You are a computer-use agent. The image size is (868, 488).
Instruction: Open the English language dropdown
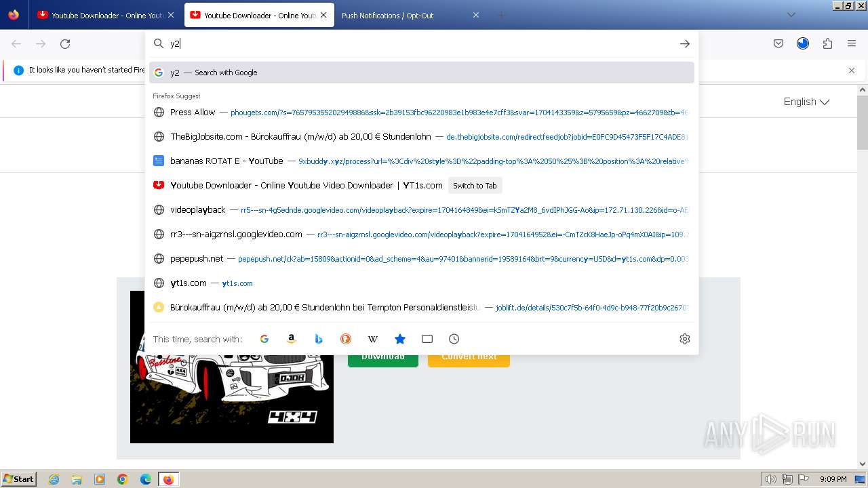click(806, 102)
